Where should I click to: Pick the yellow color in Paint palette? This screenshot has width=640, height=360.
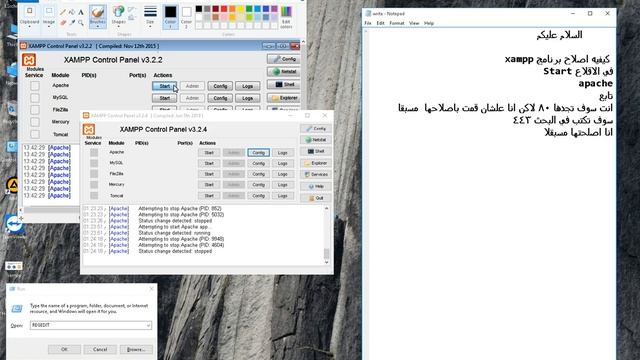(x=240, y=9)
